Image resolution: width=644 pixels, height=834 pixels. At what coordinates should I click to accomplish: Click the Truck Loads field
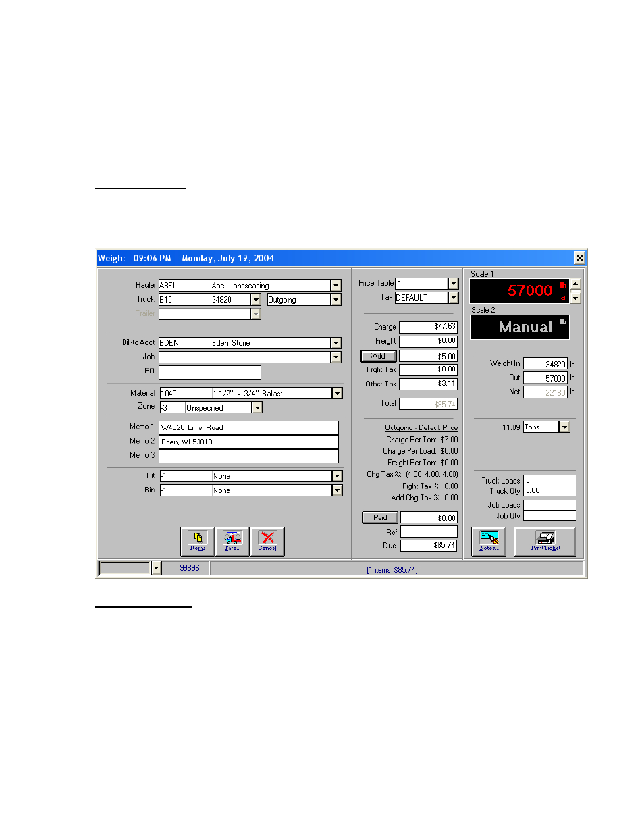(x=550, y=481)
